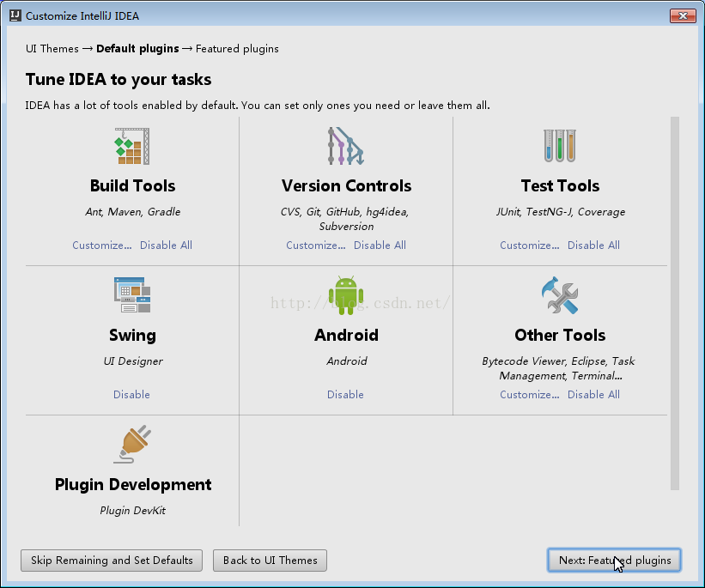Open Customize link for Version Controls
The width and height of the screenshot is (705, 588).
[316, 246]
